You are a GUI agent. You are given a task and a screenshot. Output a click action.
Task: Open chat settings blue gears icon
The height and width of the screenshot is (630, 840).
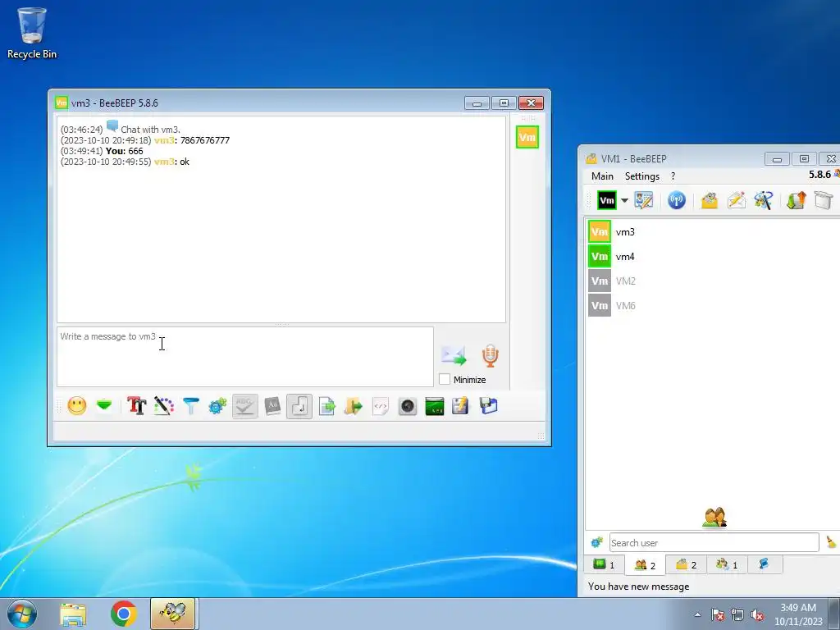click(x=217, y=406)
